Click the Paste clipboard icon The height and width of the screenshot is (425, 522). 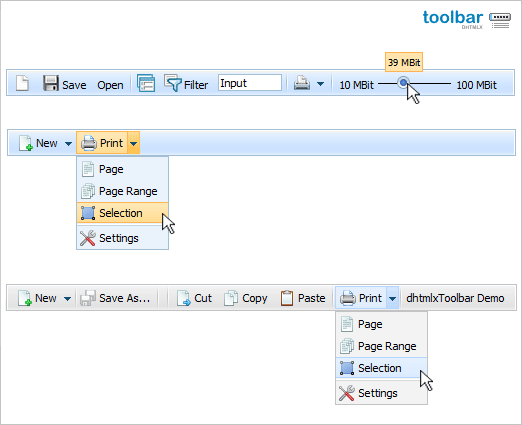click(287, 298)
